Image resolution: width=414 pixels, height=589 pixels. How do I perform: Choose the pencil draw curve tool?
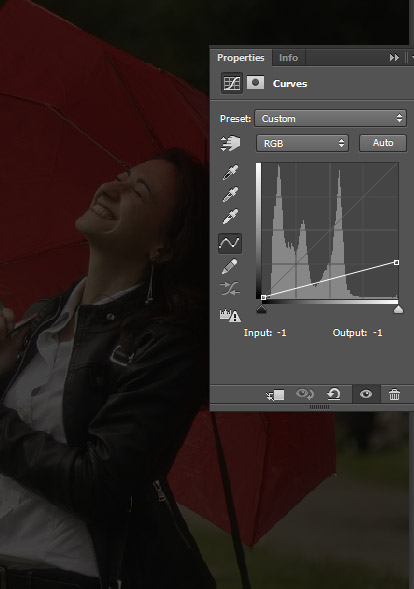click(230, 266)
